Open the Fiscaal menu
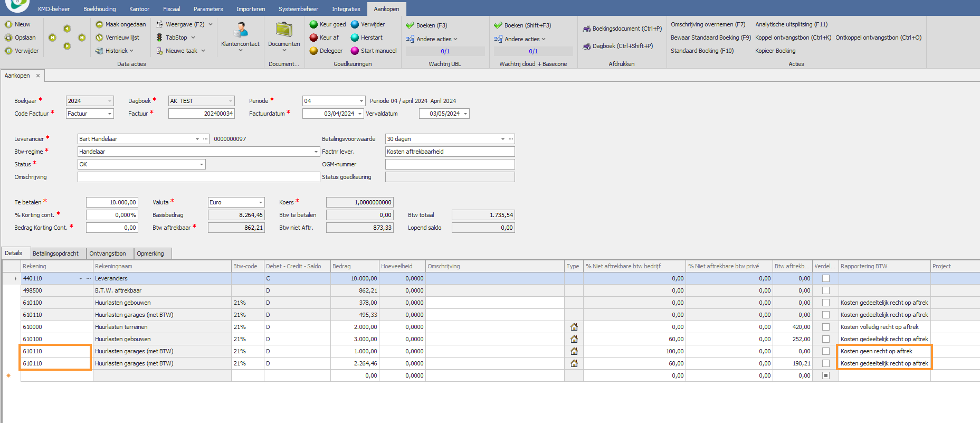This screenshot has width=980, height=423. point(172,9)
